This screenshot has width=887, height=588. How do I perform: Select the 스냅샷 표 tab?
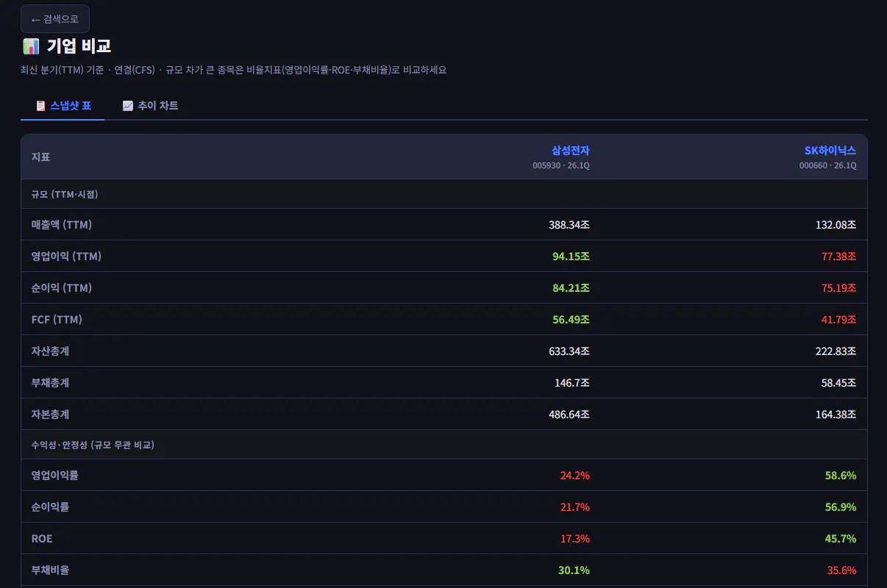click(63, 106)
